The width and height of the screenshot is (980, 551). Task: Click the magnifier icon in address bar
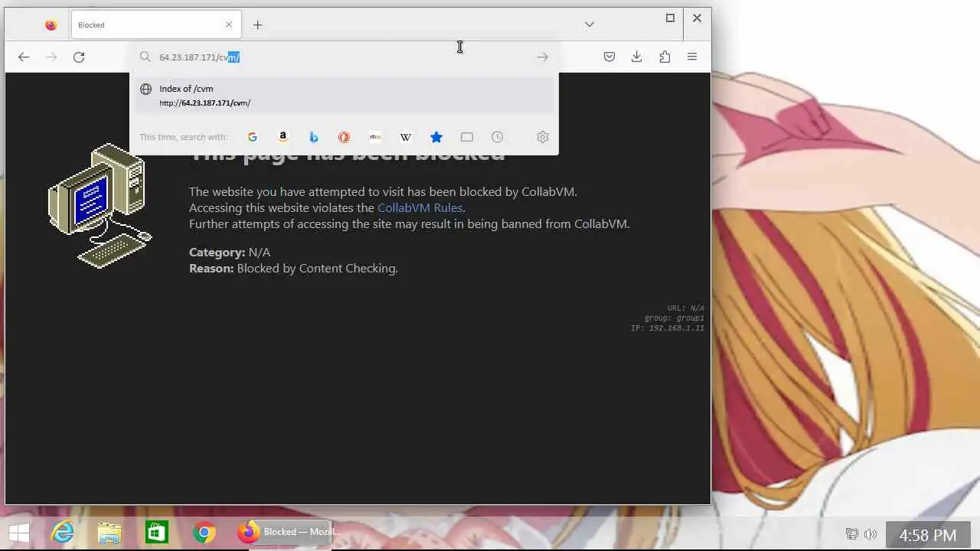tap(145, 57)
